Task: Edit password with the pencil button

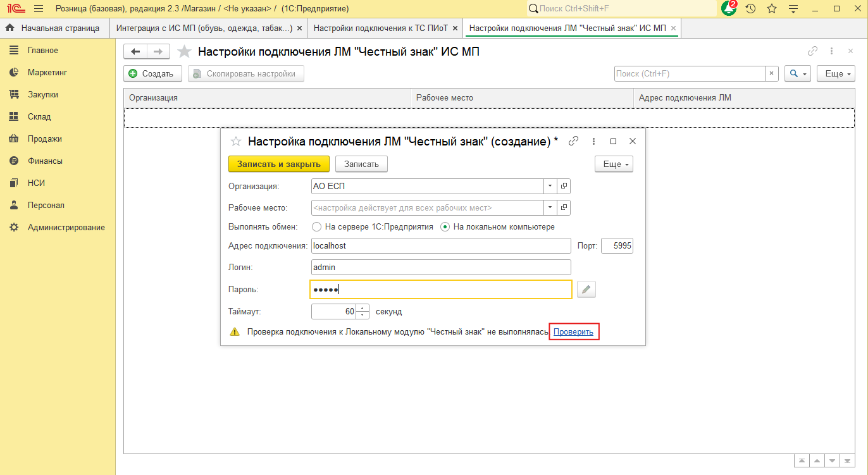Action: tap(586, 289)
